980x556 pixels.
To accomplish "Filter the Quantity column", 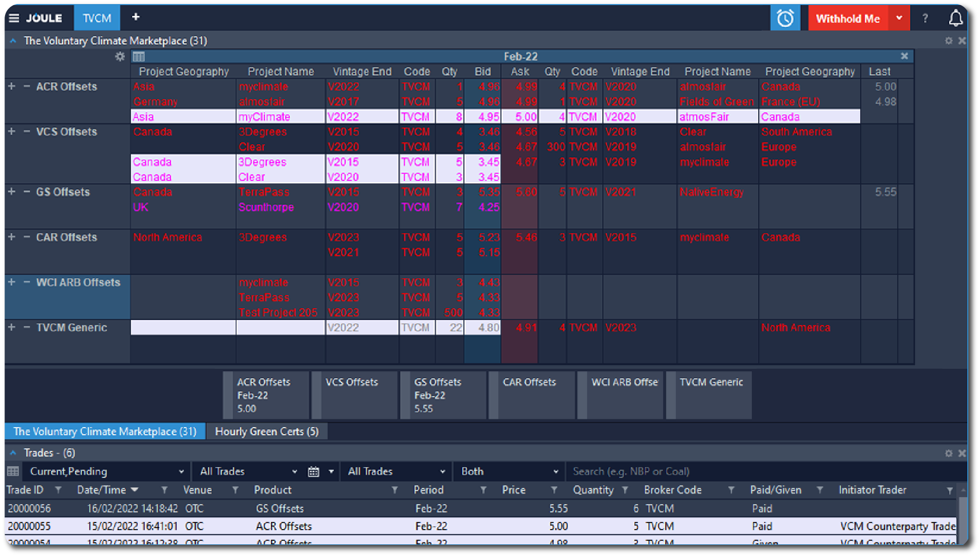I will tap(625, 490).
